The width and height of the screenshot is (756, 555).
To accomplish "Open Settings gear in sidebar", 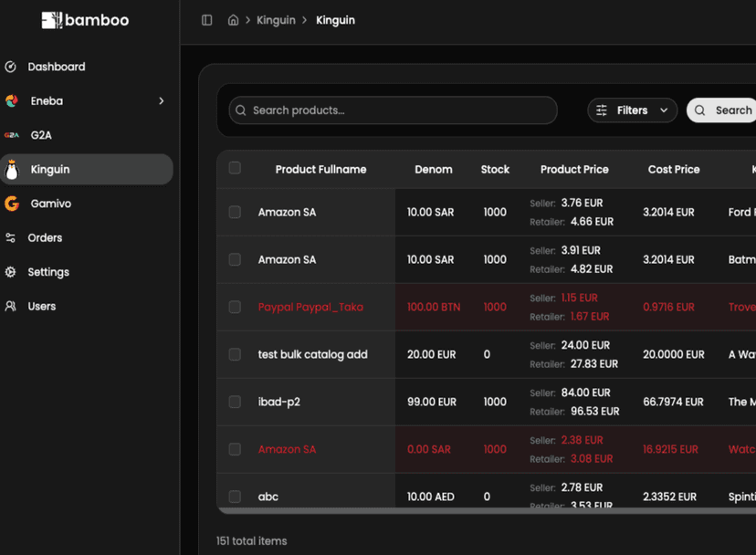I will pos(11,272).
